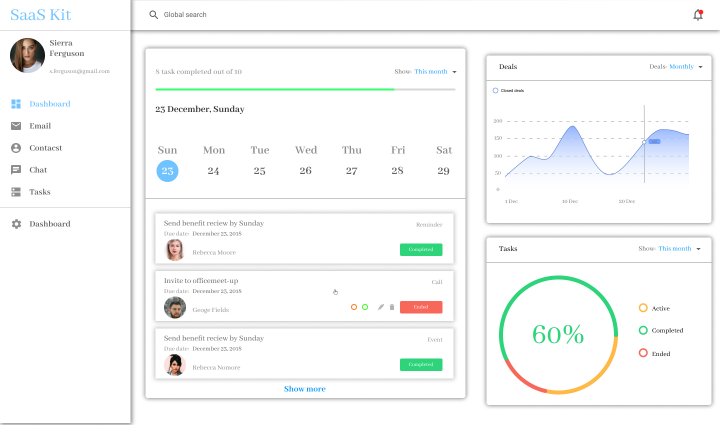Open the Deals Monthly dropdown
The image size is (720, 425).
[686, 67]
